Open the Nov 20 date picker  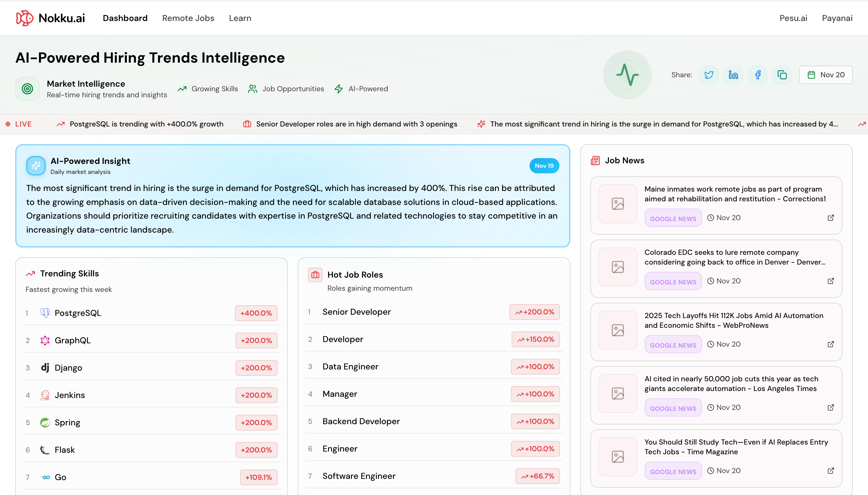coord(825,75)
